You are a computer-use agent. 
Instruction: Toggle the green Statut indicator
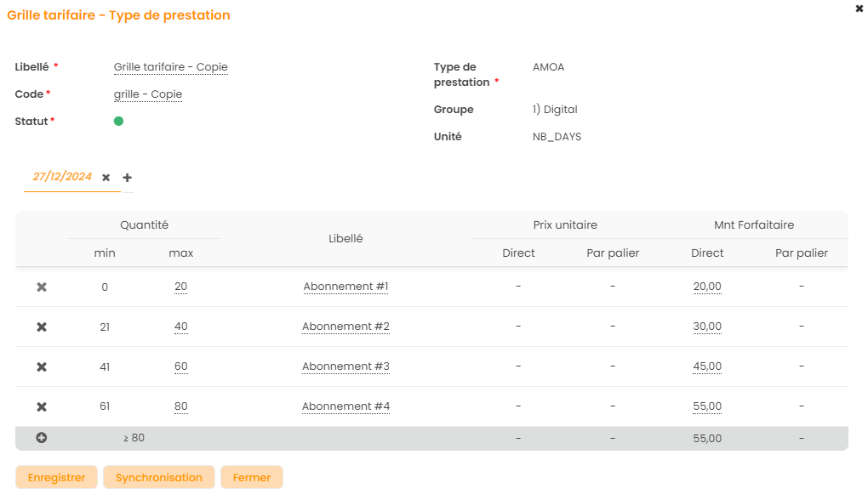tap(118, 122)
